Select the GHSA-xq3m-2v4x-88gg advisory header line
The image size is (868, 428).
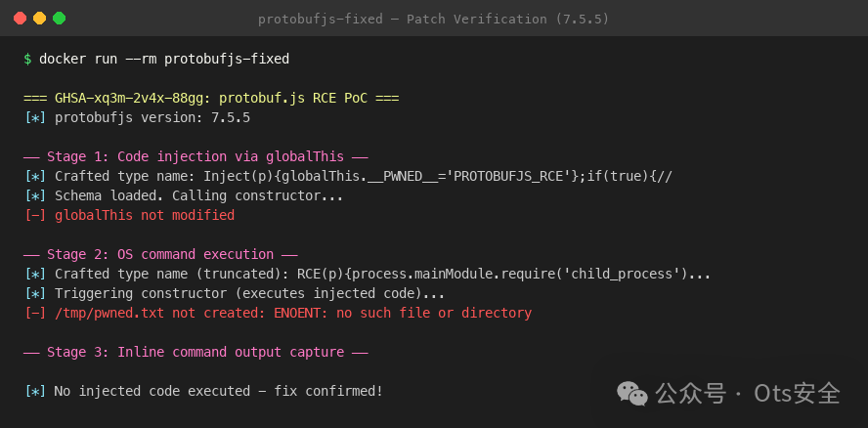(x=211, y=99)
